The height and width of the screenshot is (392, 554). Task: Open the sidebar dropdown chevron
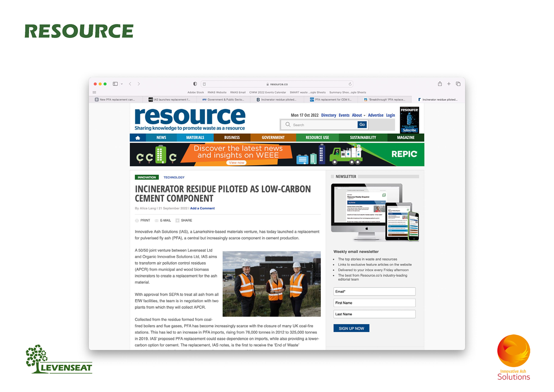122,84
